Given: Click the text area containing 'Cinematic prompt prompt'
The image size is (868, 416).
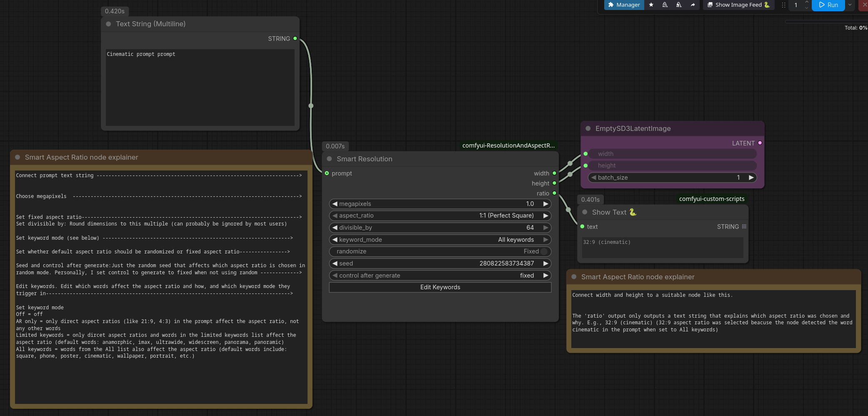Looking at the screenshot, I should [x=200, y=88].
